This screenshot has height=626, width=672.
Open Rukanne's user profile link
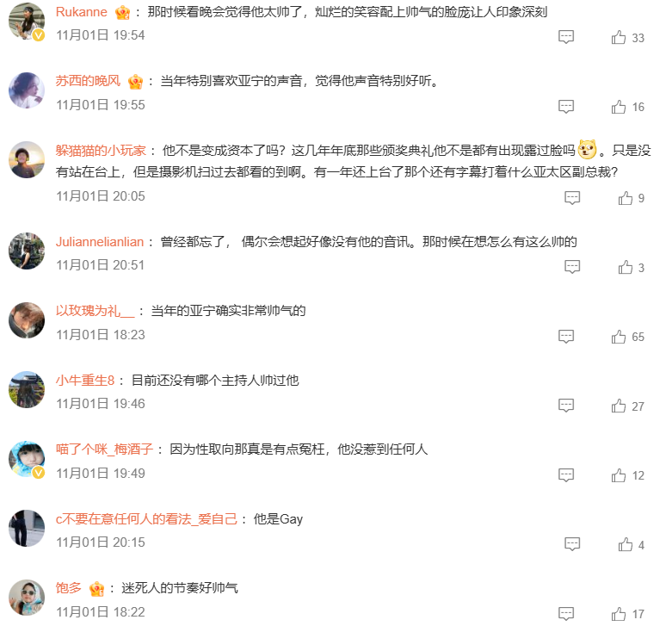(x=82, y=12)
